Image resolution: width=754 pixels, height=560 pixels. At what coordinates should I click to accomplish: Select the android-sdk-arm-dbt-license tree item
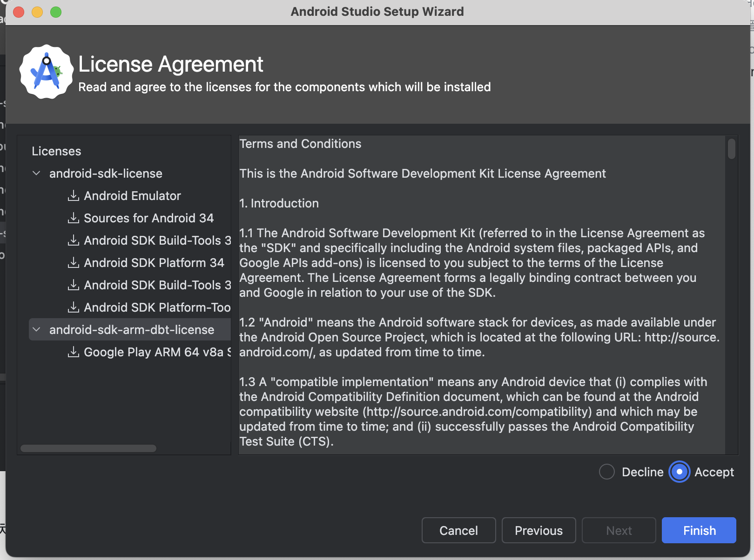coord(132,330)
